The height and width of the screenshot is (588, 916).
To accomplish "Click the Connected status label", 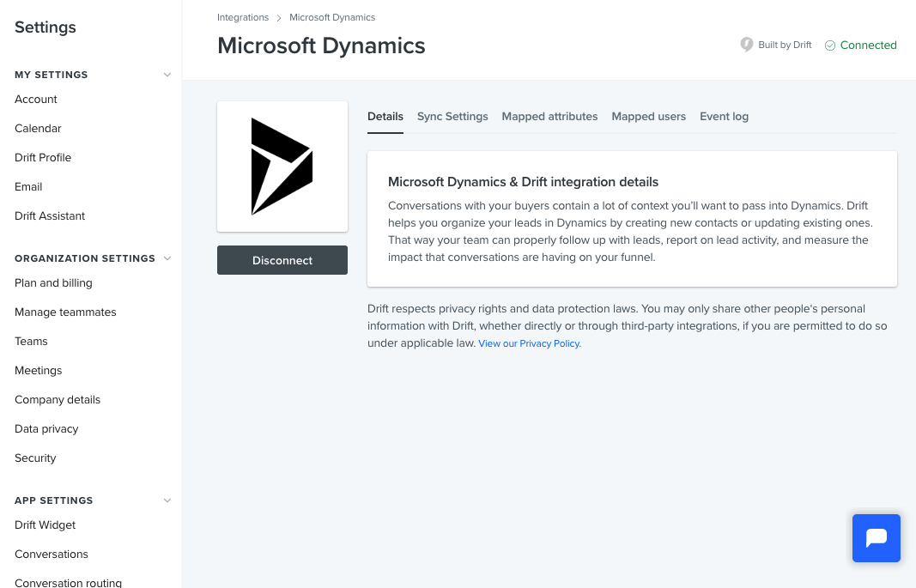I will click(x=868, y=45).
